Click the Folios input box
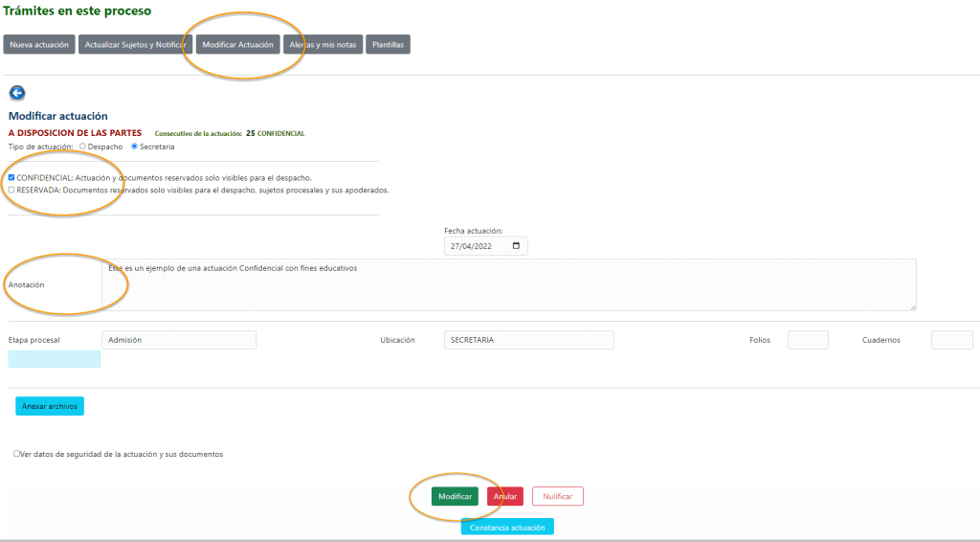 [x=808, y=340]
